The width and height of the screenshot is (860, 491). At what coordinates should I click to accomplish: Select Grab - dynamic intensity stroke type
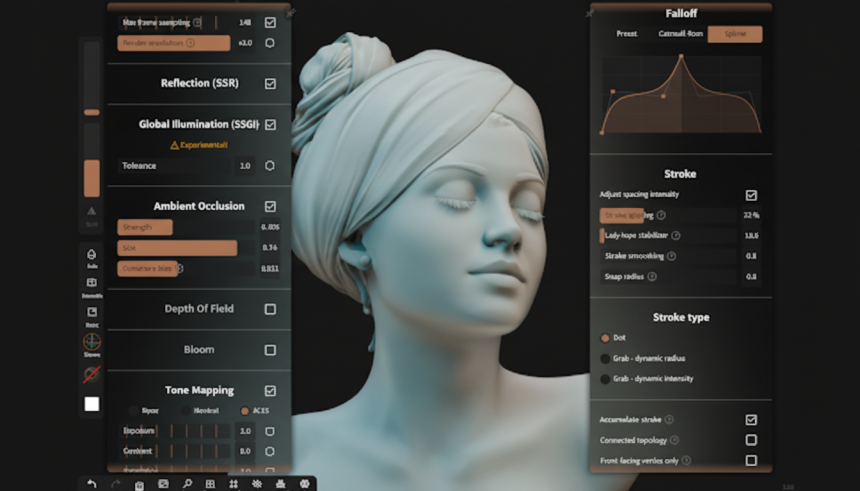(x=647, y=379)
